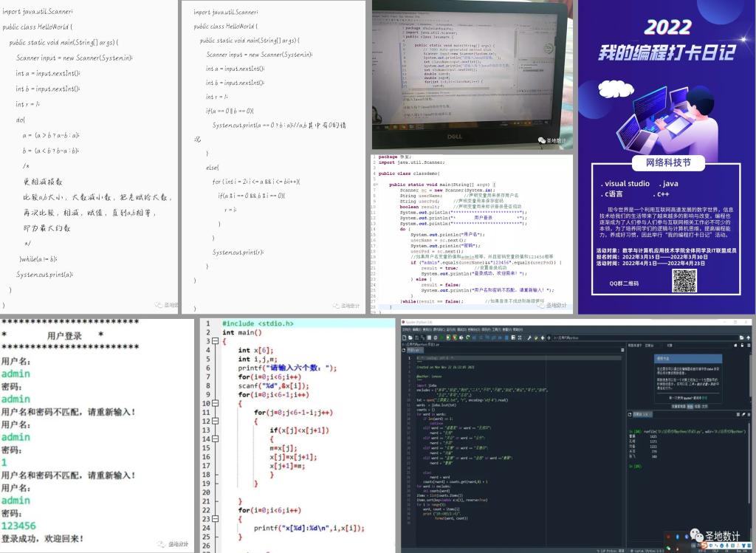This screenshot has height=553, width=756.
Task: Collapse the fold marker at line 23 in C code
Action: [215, 519]
